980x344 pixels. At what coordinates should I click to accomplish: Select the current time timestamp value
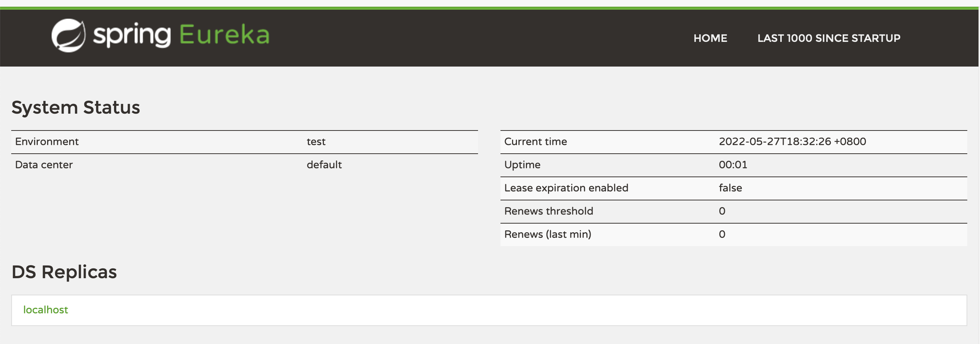click(x=792, y=141)
